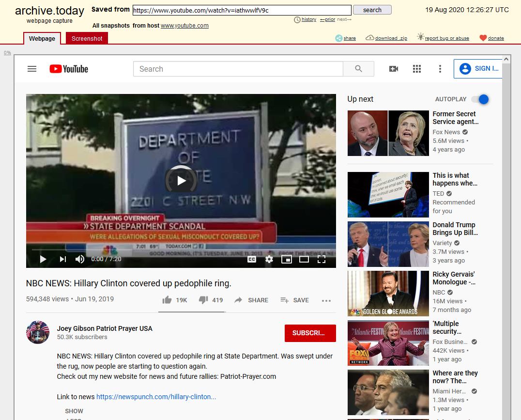Toggle closed captions CC button
The width and height of the screenshot is (521, 420).
click(x=252, y=259)
